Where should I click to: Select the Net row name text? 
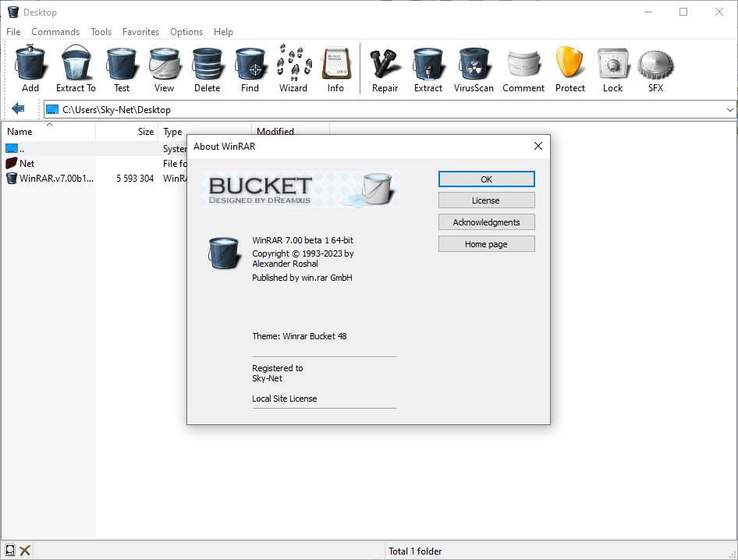pos(27,163)
